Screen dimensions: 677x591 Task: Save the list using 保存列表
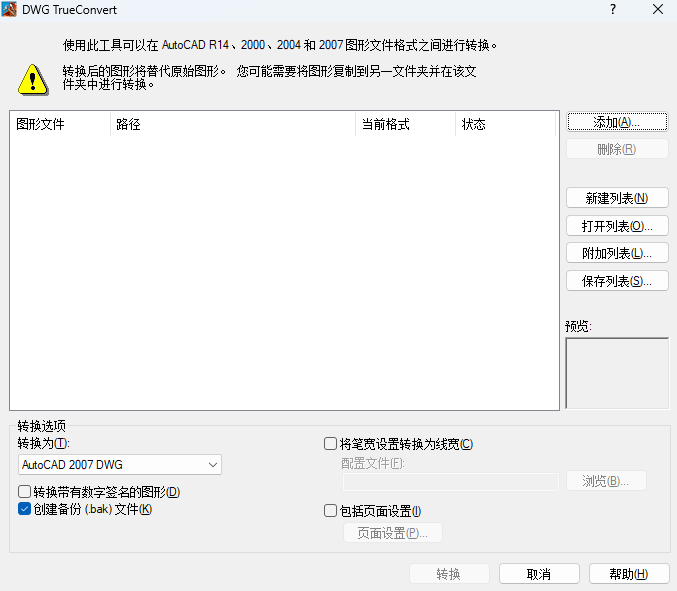[x=616, y=281]
